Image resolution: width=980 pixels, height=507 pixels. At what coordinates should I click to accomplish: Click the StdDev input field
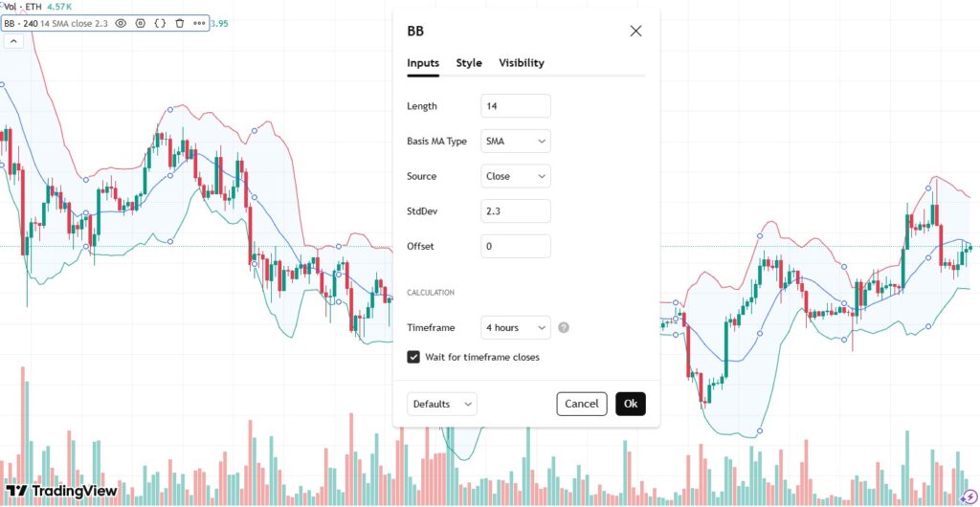(x=516, y=211)
